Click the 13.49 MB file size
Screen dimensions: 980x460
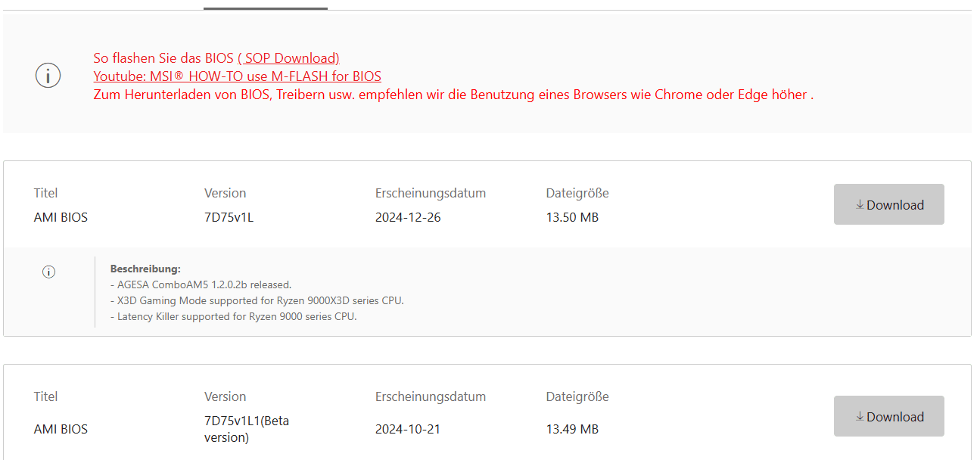[x=572, y=429]
